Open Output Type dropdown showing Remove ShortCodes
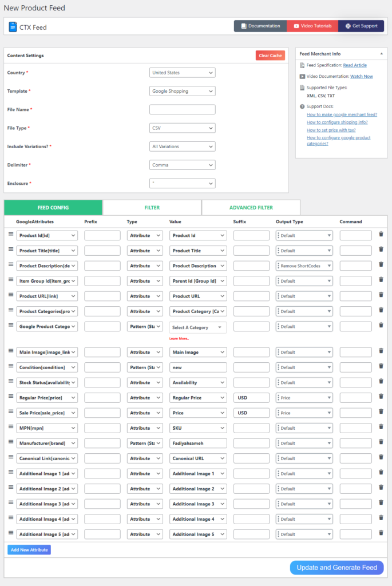This screenshot has height=586, width=392. pyautogui.click(x=304, y=266)
